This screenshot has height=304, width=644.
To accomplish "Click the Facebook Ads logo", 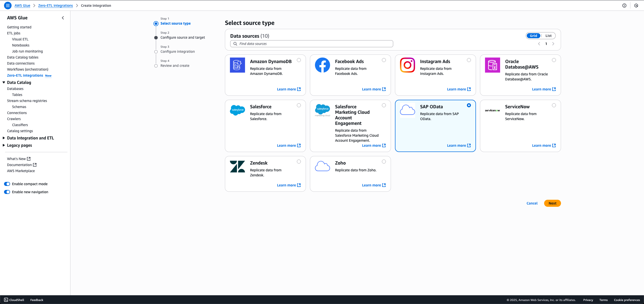I will 322,65.
